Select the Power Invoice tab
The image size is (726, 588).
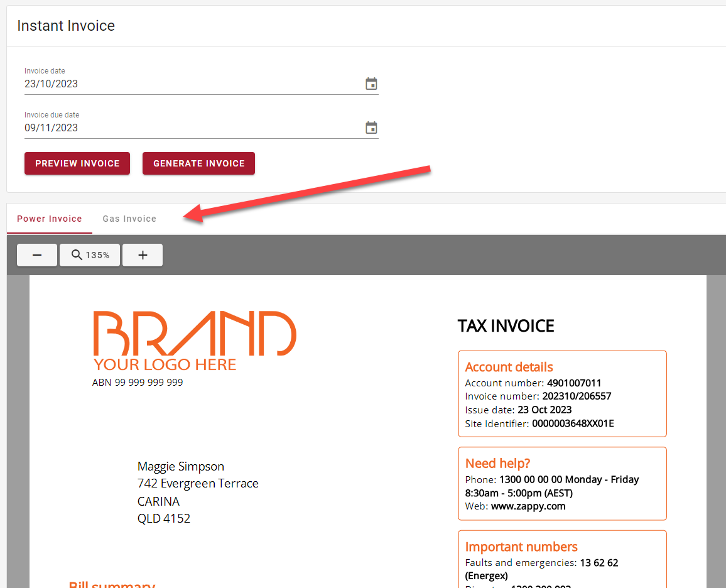[x=49, y=219]
